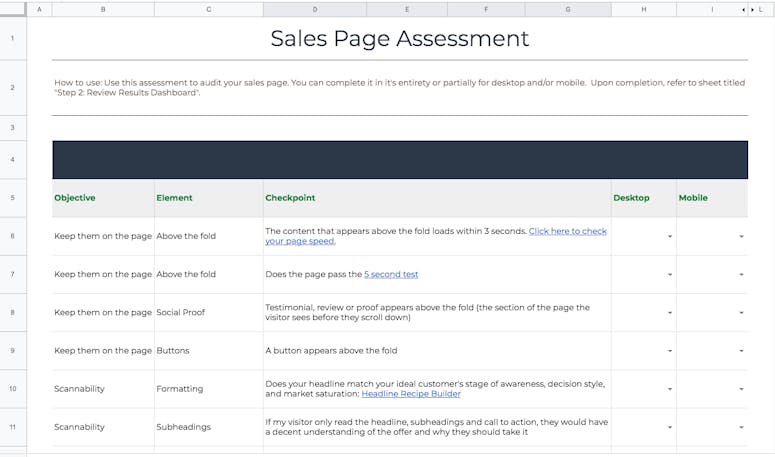Select column H header

(x=644, y=9)
